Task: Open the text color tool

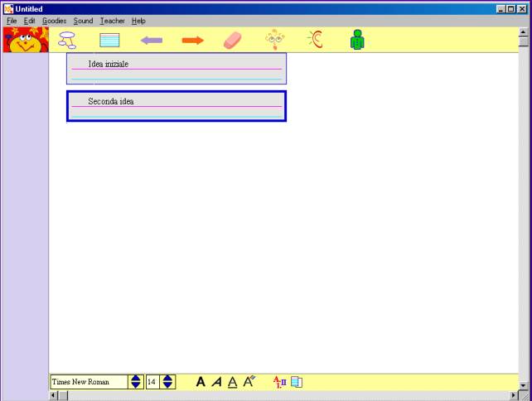Action: pos(249,382)
